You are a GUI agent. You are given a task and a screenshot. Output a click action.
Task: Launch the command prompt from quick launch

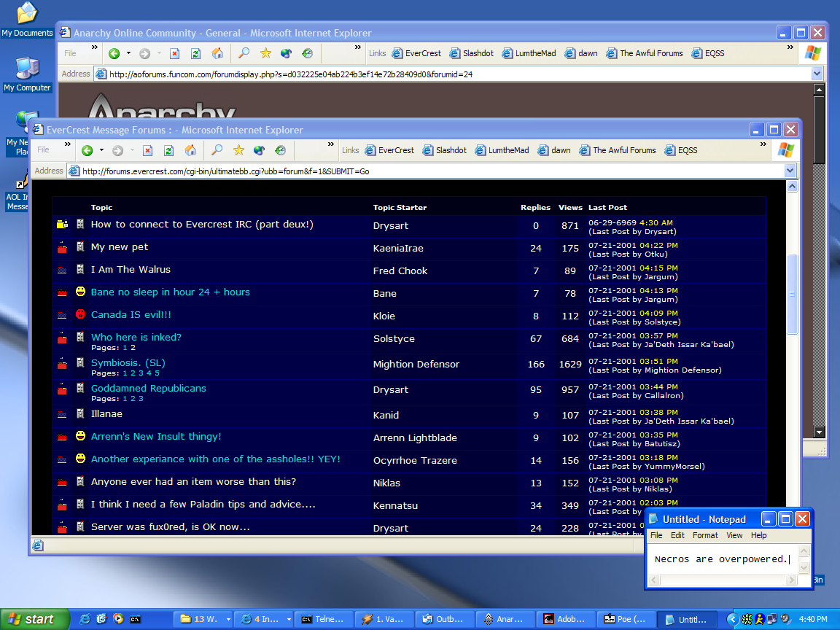136,619
